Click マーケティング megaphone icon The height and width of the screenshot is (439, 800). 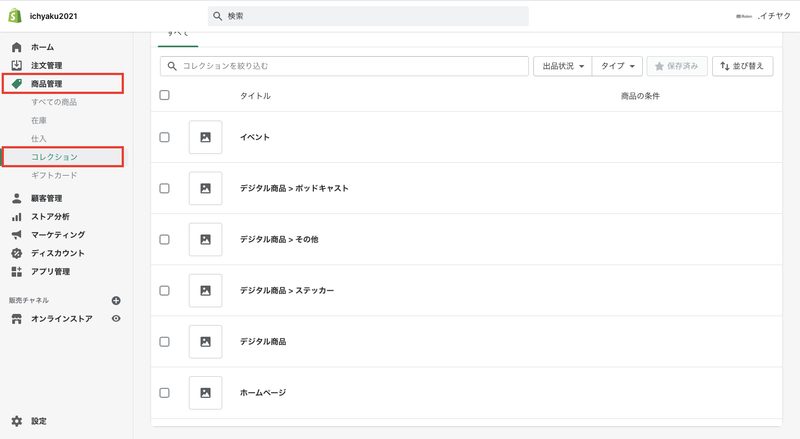[x=17, y=235]
